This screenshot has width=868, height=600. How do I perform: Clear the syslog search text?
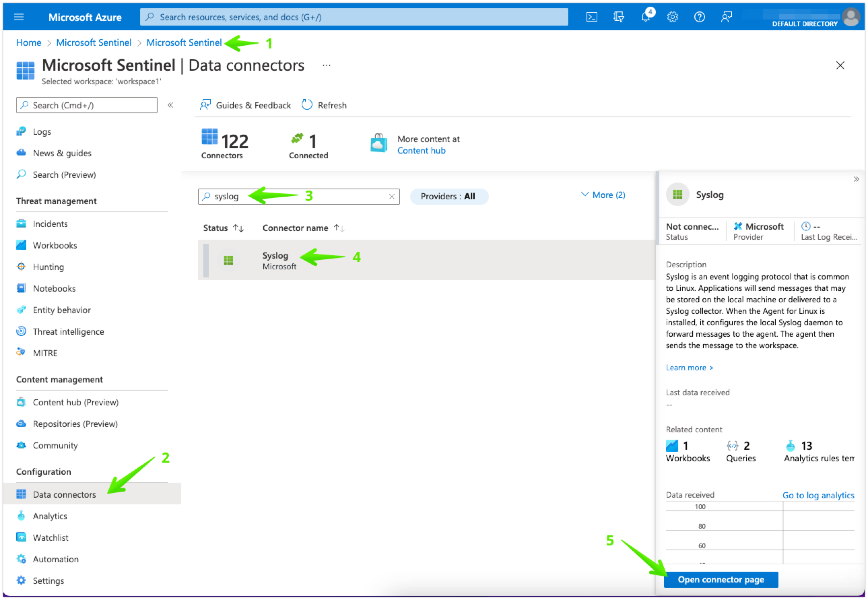[392, 197]
